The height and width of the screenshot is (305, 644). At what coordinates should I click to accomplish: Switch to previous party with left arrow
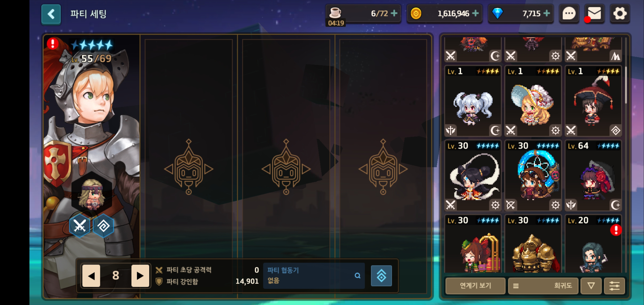[x=91, y=276]
